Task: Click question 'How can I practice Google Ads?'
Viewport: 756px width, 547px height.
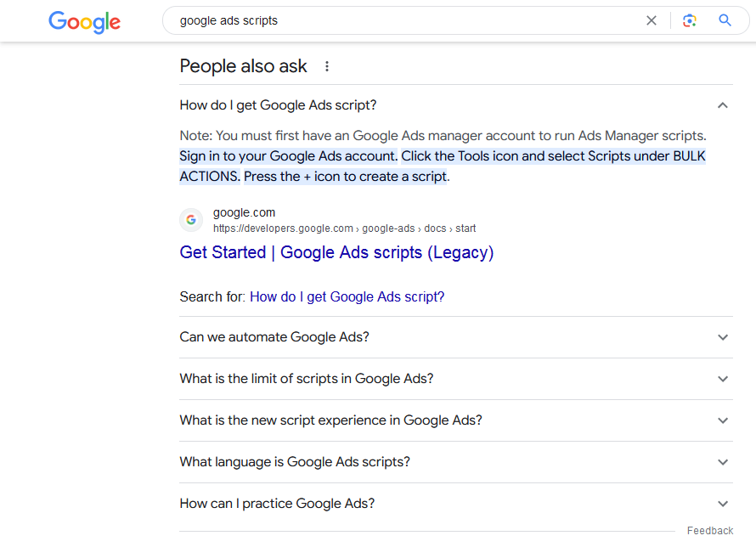Action: (x=277, y=504)
